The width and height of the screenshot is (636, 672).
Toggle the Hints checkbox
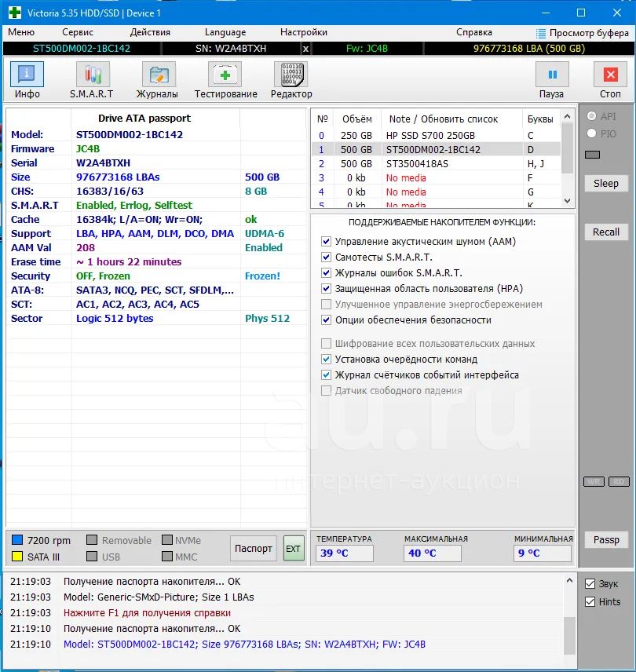coord(590,601)
